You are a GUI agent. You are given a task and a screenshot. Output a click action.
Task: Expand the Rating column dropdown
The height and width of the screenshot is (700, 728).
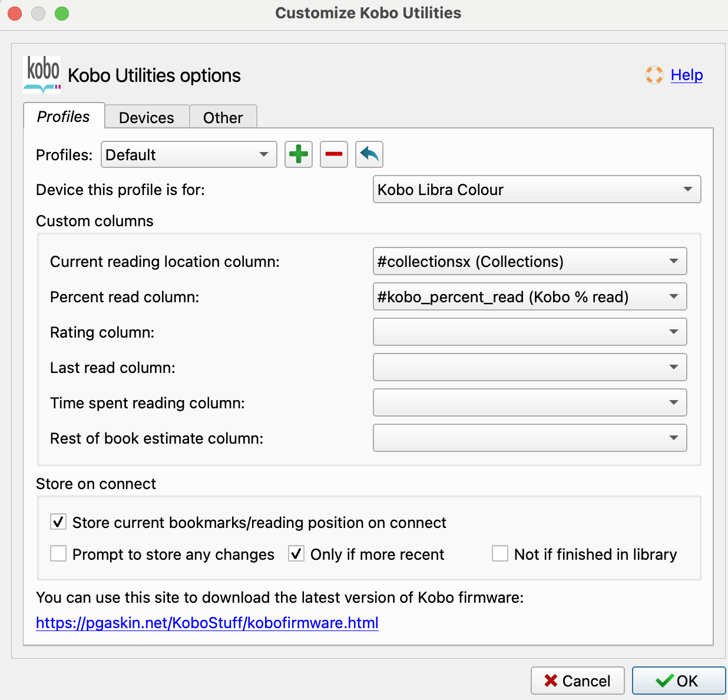pyautogui.click(x=530, y=332)
